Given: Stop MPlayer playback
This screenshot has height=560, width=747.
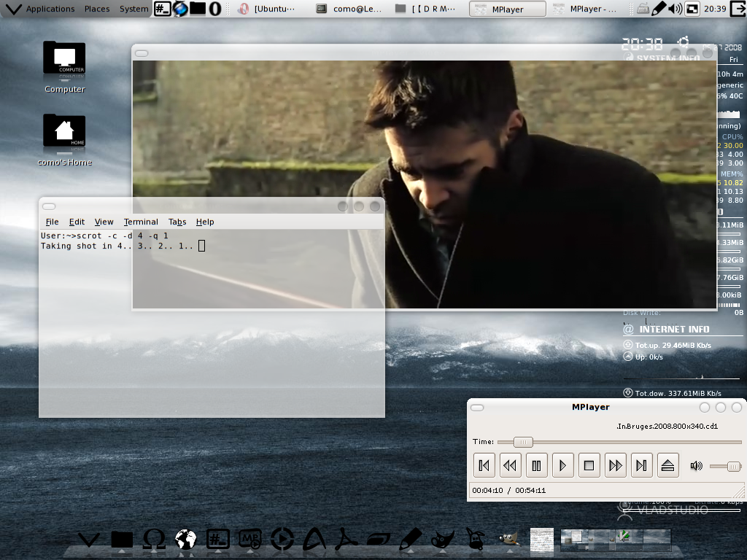Looking at the screenshot, I should coord(589,465).
